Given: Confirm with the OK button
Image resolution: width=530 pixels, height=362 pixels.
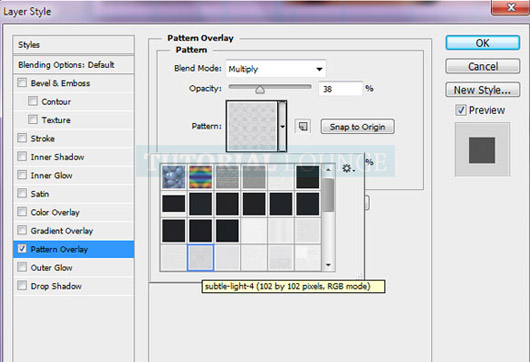Looking at the screenshot, I should coord(483,43).
